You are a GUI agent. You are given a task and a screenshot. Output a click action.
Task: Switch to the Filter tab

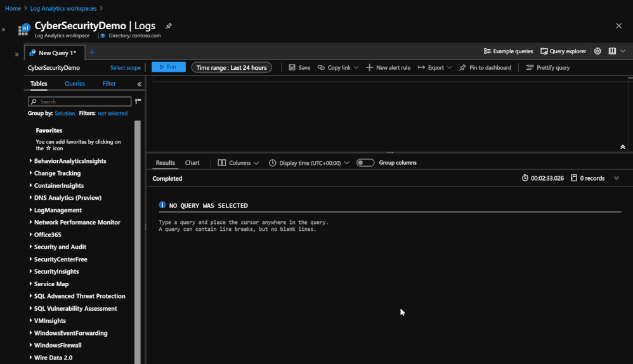point(109,84)
